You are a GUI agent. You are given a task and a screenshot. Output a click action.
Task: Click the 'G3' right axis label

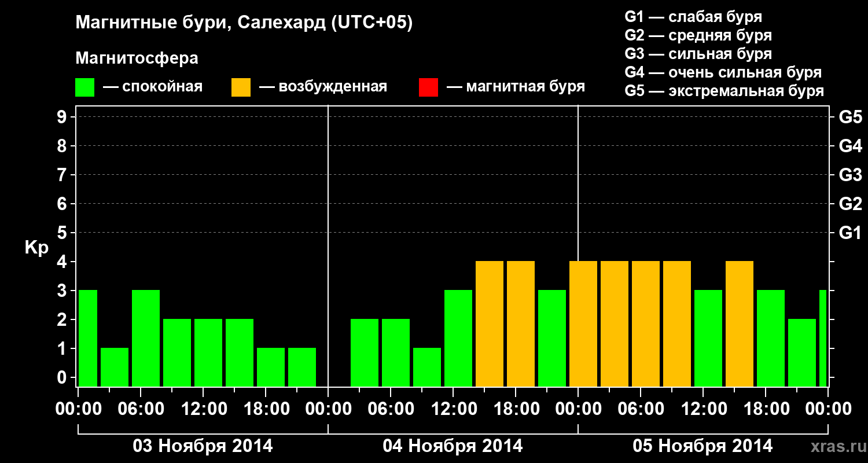point(850,175)
